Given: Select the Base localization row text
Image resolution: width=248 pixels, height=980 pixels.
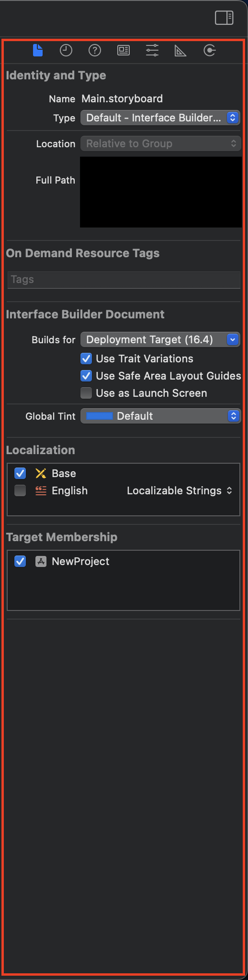Looking at the screenshot, I should (x=64, y=473).
